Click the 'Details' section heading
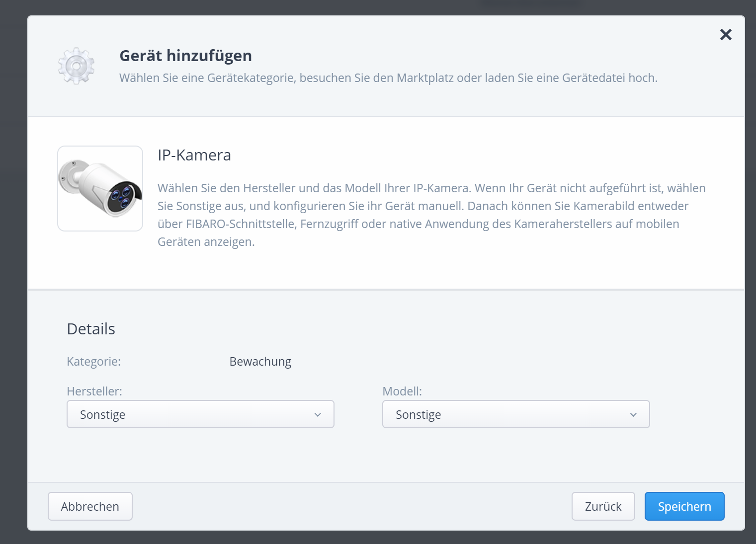Image resolution: width=756 pixels, height=544 pixels. tap(91, 329)
